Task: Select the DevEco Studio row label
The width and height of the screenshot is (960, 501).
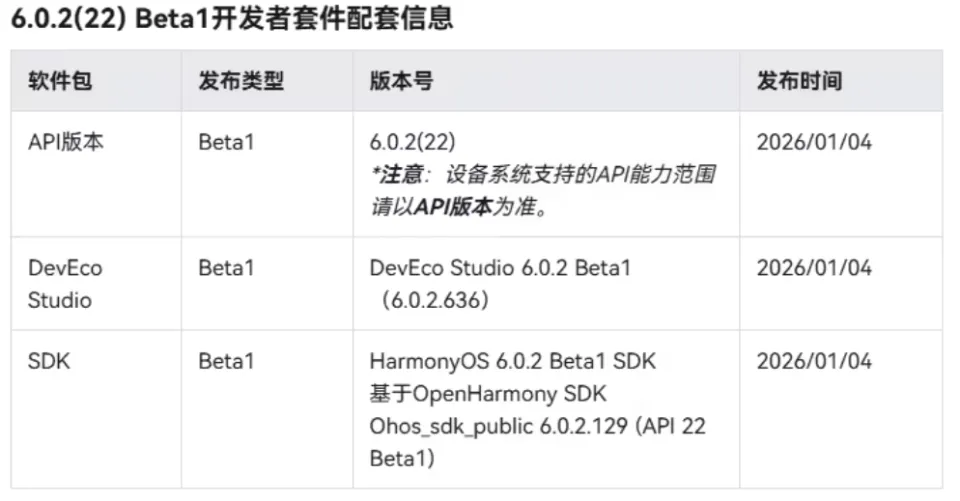Action: click(65, 284)
